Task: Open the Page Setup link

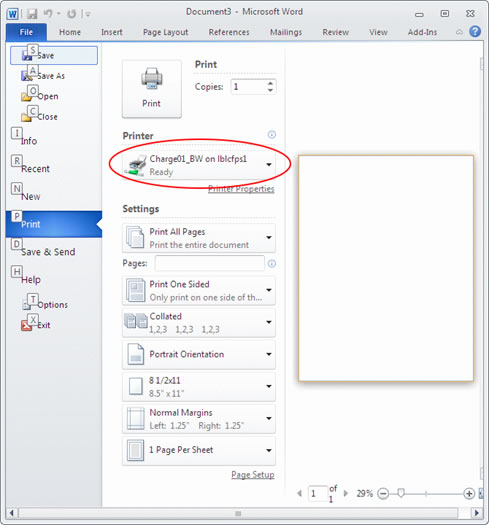Action: click(x=253, y=475)
